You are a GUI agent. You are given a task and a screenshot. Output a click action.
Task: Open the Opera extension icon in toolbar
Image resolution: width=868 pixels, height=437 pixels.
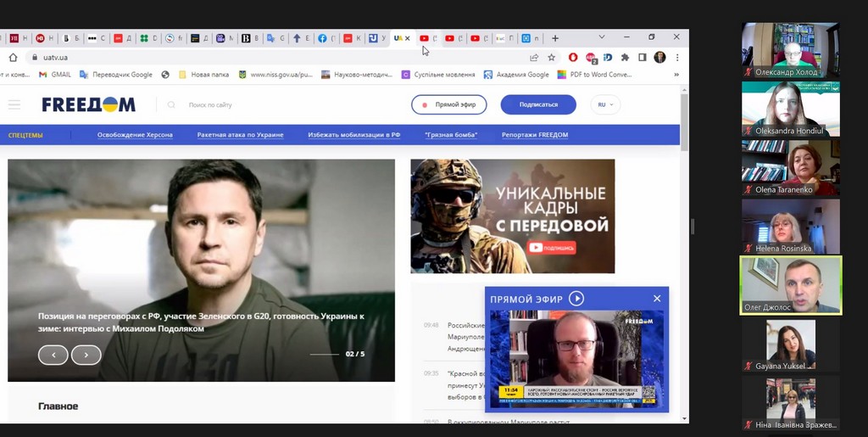click(573, 58)
